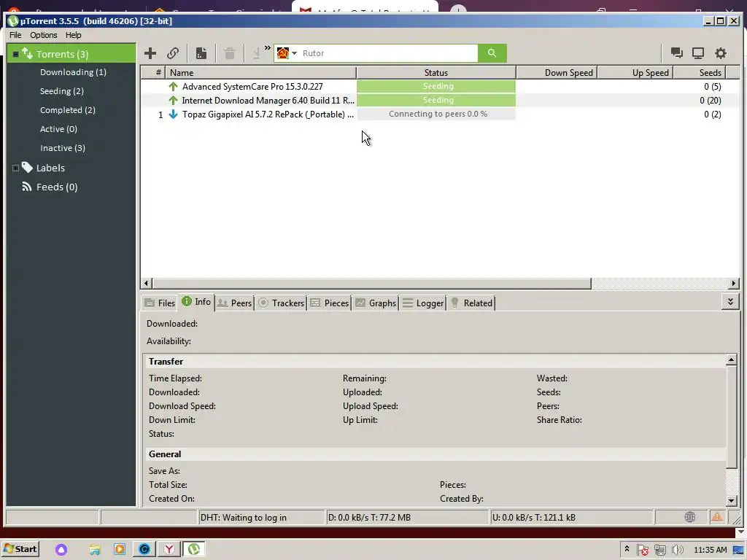747x560 pixels.
Task: Switch to the Peers tab
Action: (234, 303)
